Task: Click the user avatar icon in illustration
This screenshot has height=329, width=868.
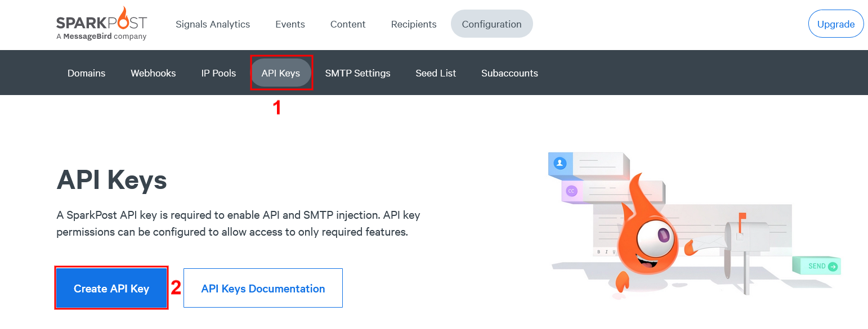Action: pos(560,163)
